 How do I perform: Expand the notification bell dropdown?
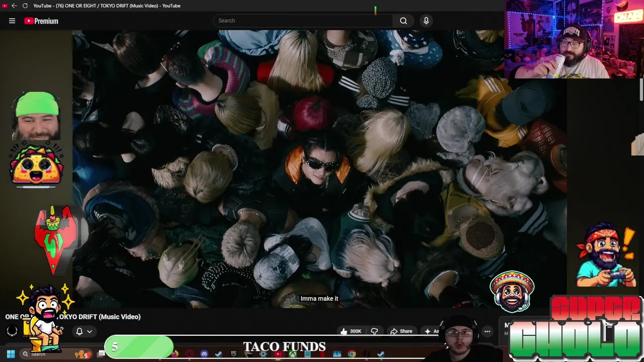click(84, 331)
